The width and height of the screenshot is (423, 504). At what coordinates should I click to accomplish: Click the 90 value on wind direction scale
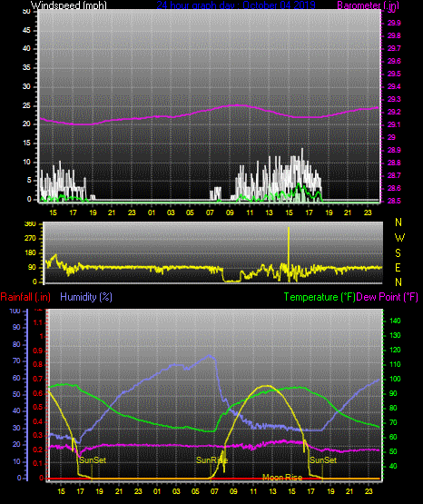(32, 268)
